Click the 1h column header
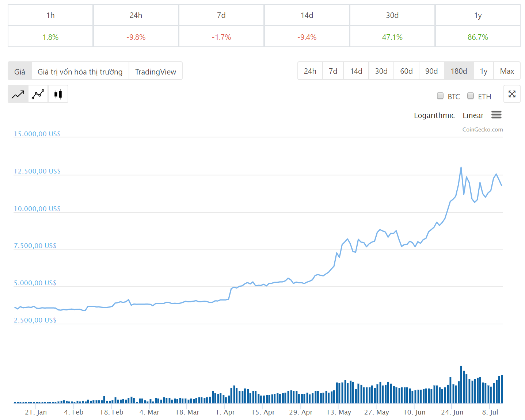Screen dimensions: 525x420 [x=50, y=15]
